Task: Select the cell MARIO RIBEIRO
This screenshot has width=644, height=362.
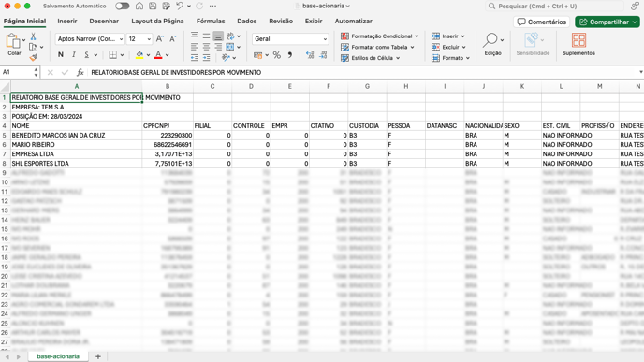Action: coord(77,144)
